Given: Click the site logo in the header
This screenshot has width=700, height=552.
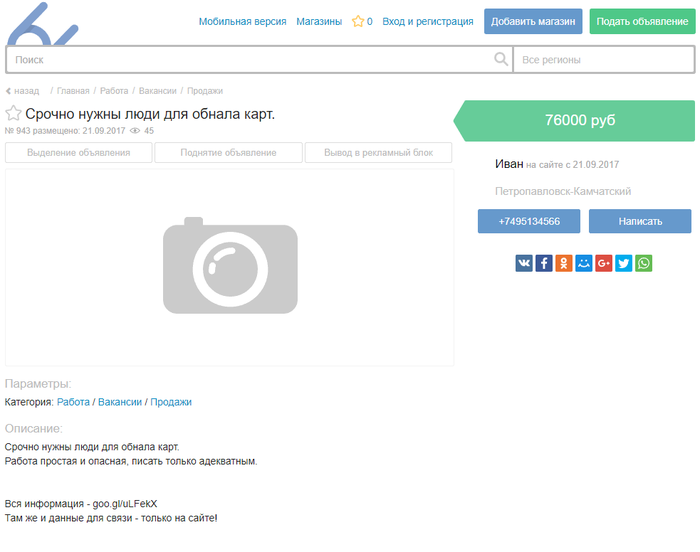Looking at the screenshot, I should coord(40,25).
